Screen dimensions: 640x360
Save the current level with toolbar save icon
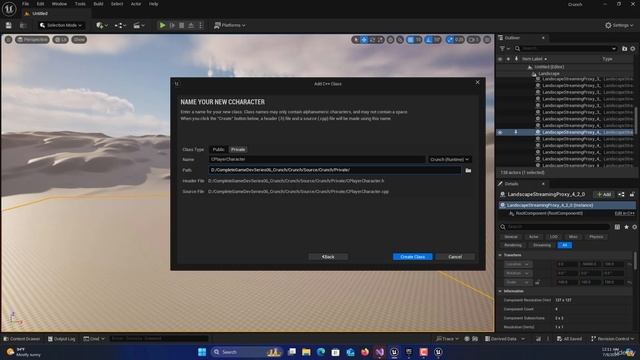click(x=9, y=25)
